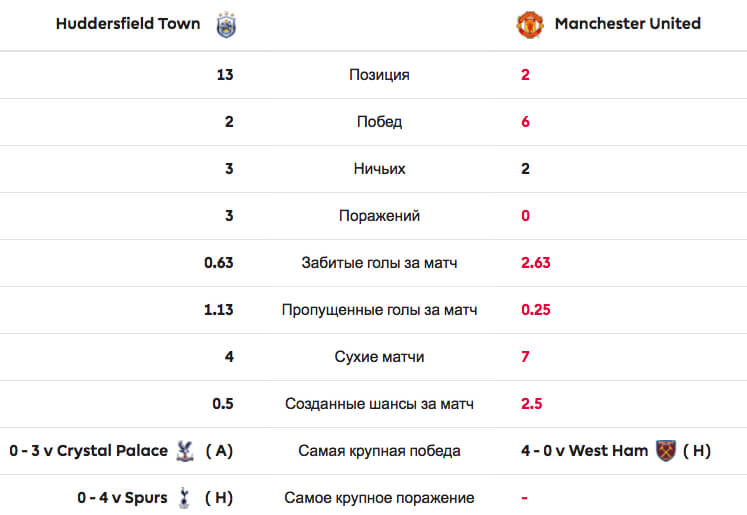Click Manchester United's 2.63 goals value

(535, 263)
